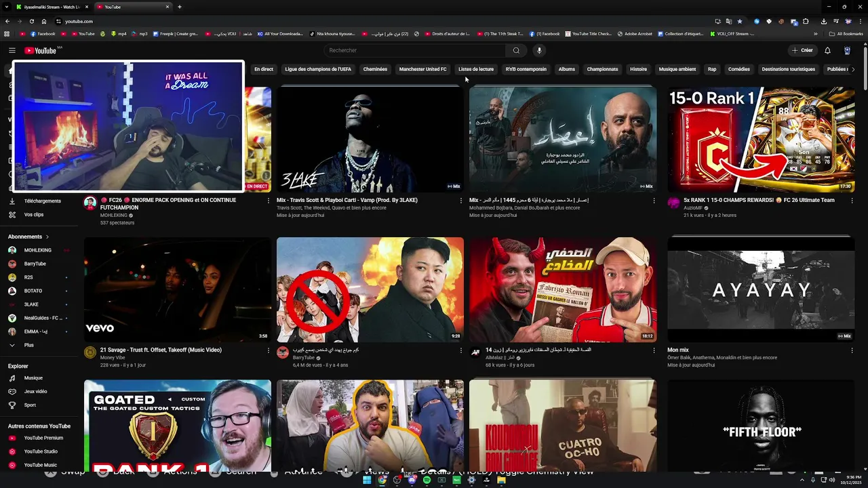Go back with browser back arrow
868x488 pixels.
(7, 21)
